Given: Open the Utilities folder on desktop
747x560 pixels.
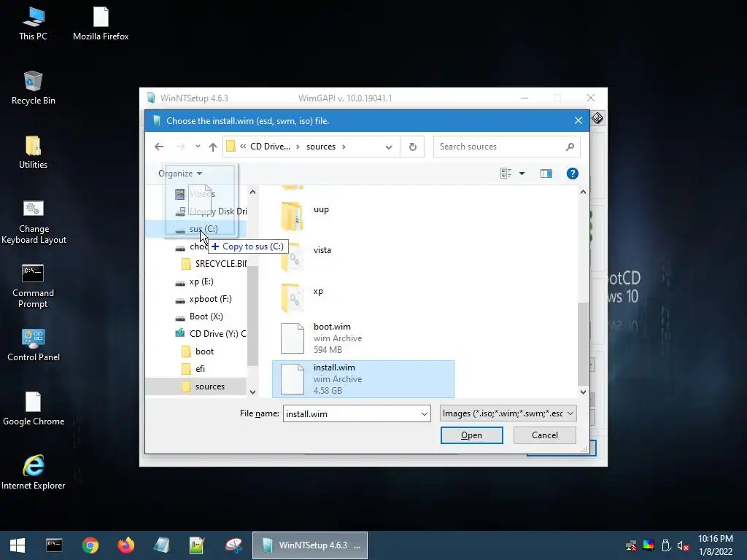Looking at the screenshot, I should [33, 152].
